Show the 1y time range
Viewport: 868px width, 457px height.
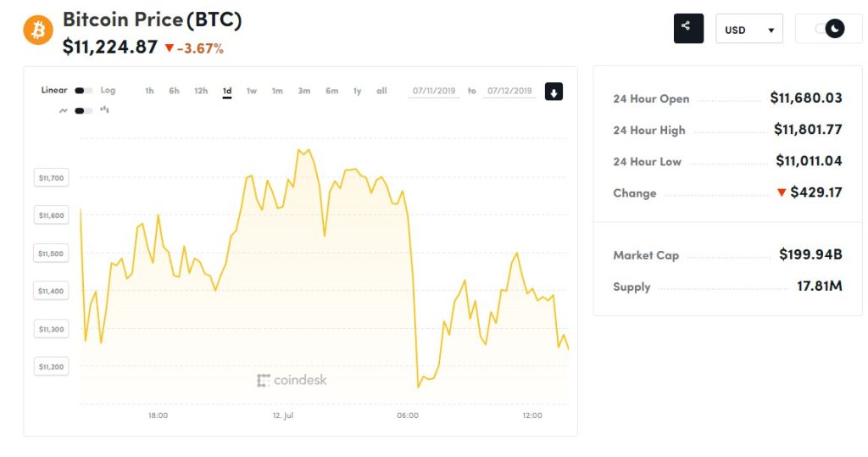(x=358, y=91)
